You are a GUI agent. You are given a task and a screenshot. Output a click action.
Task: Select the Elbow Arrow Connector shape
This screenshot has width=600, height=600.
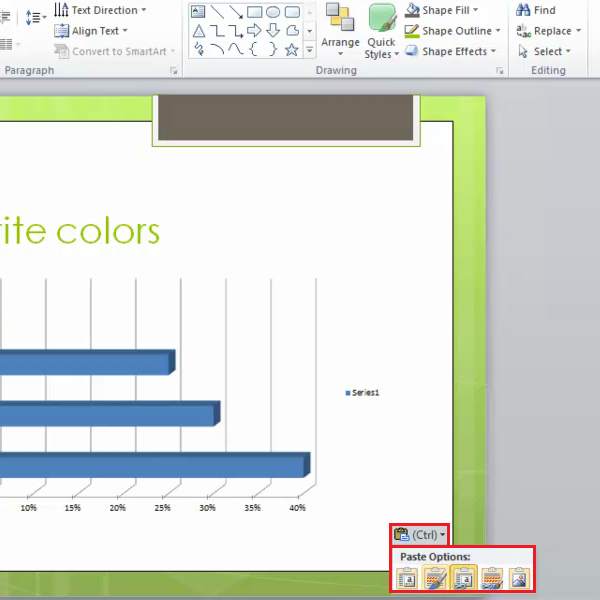(236, 31)
